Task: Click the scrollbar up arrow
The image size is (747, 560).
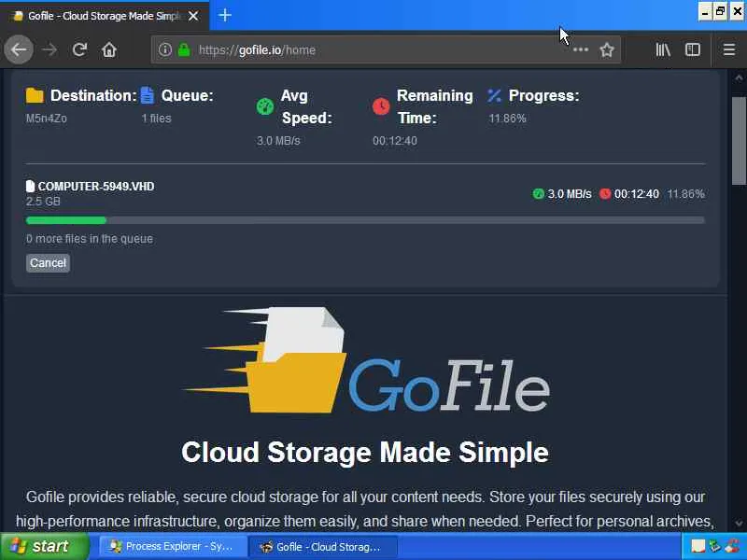Action: (739, 77)
